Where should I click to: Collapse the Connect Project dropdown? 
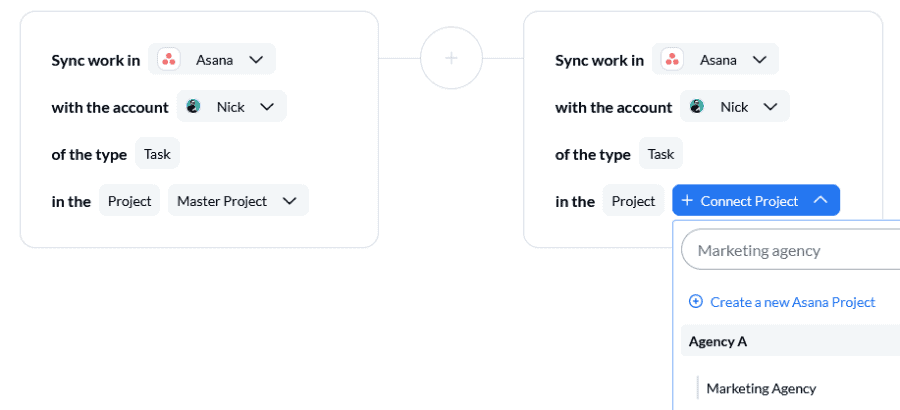point(820,201)
